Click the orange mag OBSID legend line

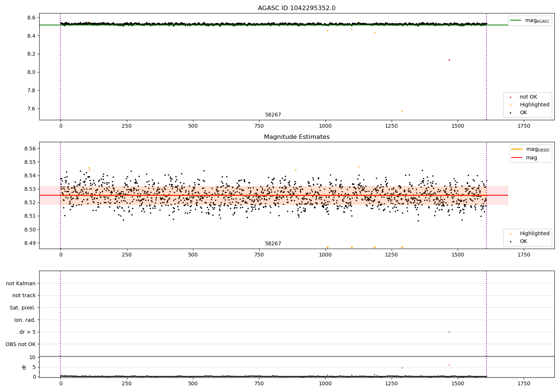pyautogui.click(x=517, y=149)
